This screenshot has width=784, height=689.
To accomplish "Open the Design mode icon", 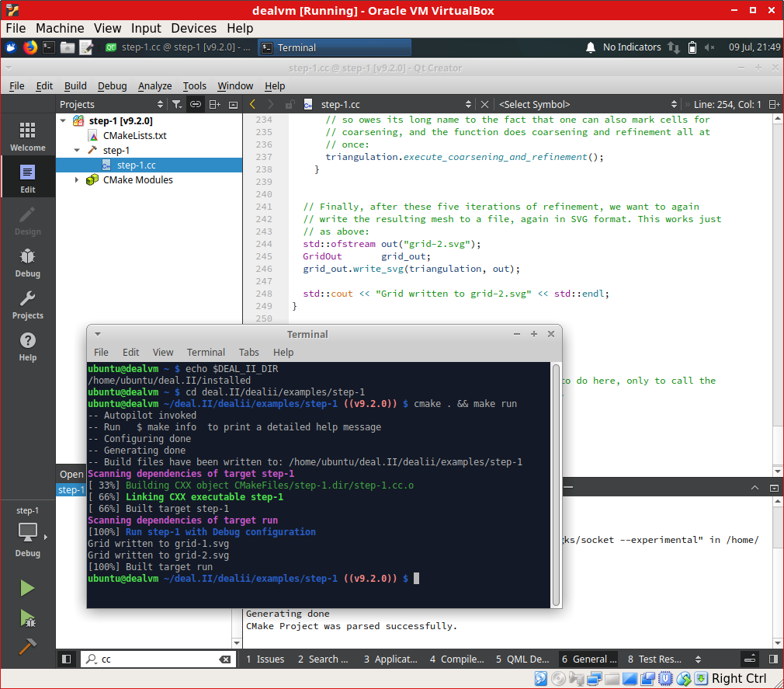I will point(27,220).
